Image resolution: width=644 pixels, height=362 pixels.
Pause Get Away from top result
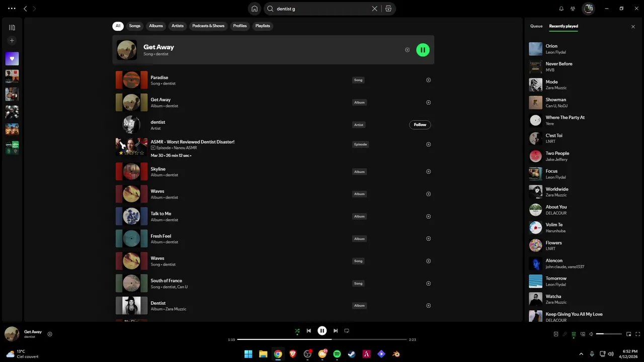423,50
